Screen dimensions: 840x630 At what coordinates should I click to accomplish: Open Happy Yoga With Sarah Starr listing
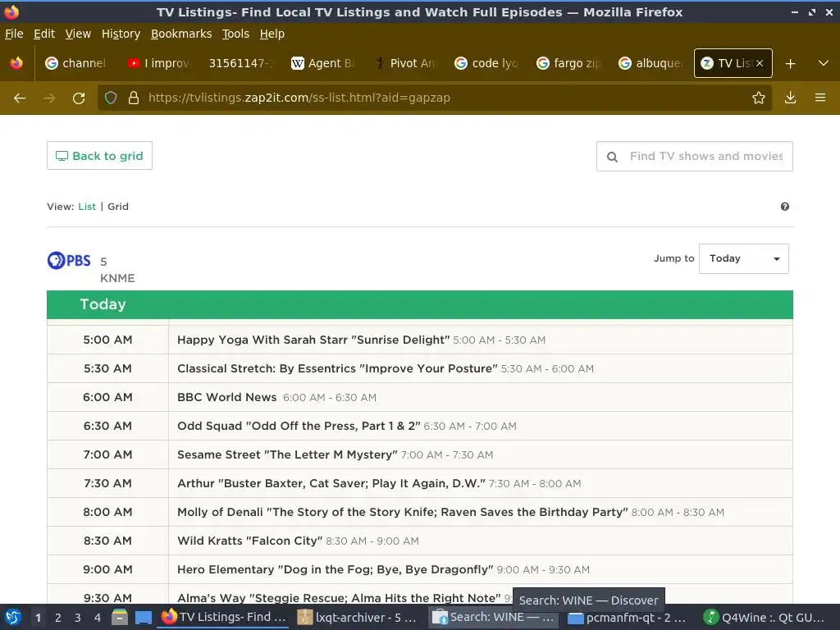(313, 340)
